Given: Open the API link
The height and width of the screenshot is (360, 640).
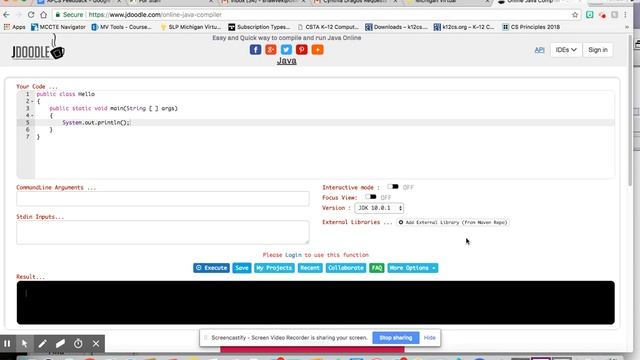Looking at the screenshot, I should (x=539, y=50).
